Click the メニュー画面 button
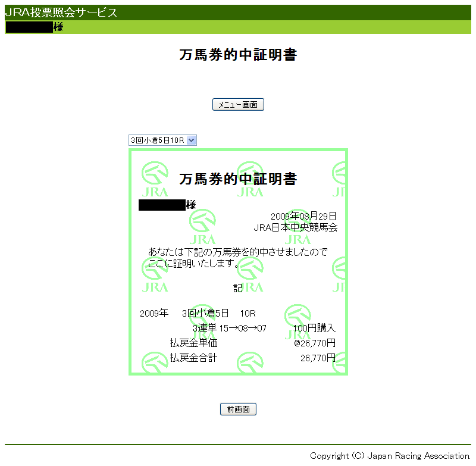The height and width of the screenshot is (466, 476). point(238,104)
